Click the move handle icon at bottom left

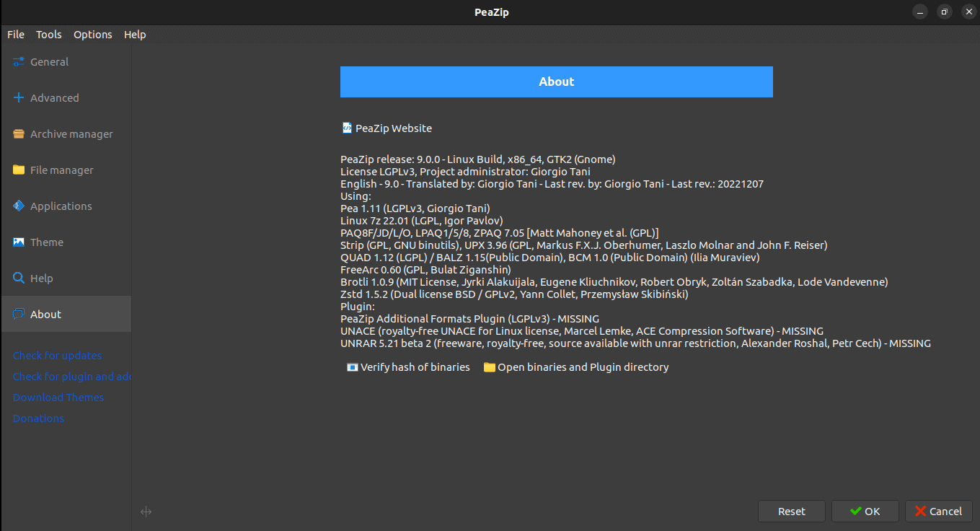(146, 512)
